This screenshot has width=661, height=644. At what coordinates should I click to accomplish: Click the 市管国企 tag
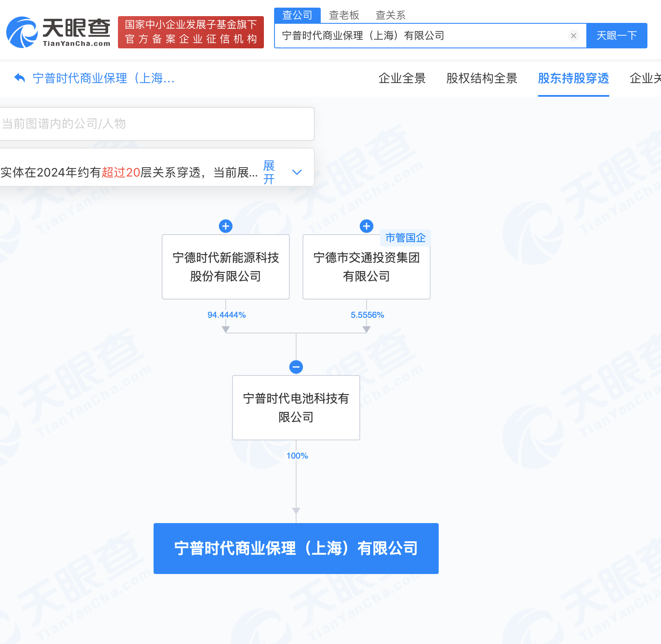point(406,238)
